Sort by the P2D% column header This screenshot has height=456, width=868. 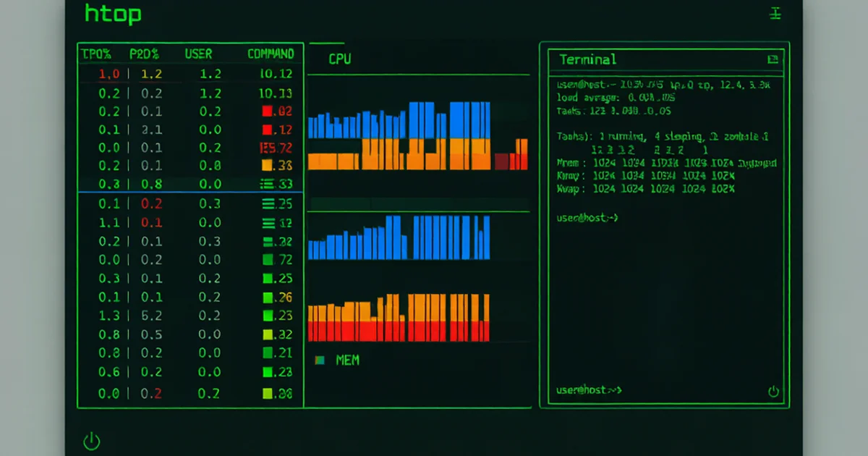pyautogui.click(x=144, y=54)
